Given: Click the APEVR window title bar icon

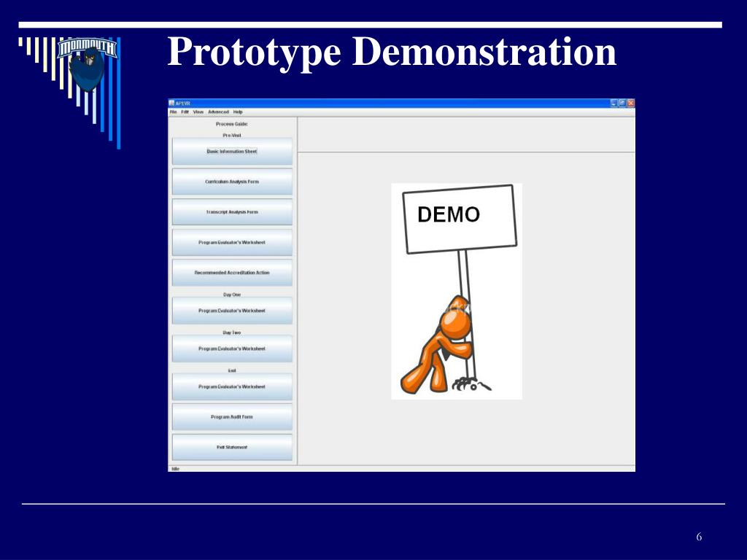Looking at the screenshot, I should 172,103.
